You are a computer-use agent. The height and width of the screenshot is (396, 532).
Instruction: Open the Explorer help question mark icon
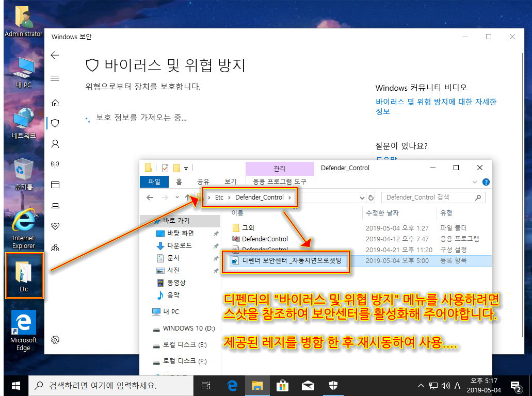point(486,182)
